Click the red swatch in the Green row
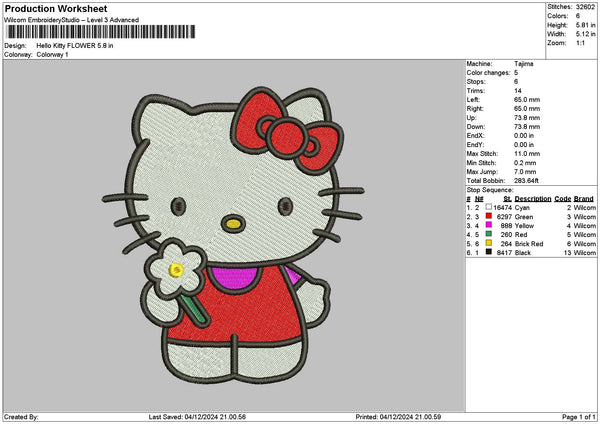Viewport: 600px width, 424px height. click(x=489, y=216)
